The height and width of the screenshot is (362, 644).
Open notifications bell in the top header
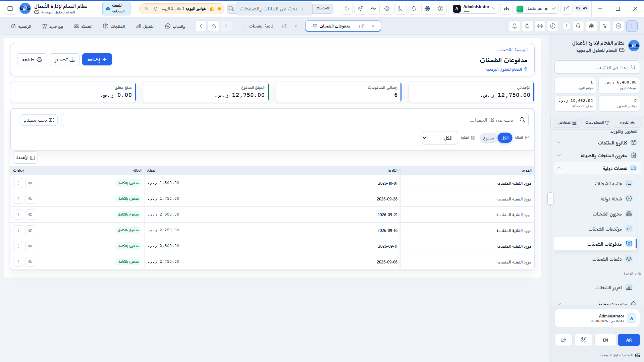[x=414, y=9]
